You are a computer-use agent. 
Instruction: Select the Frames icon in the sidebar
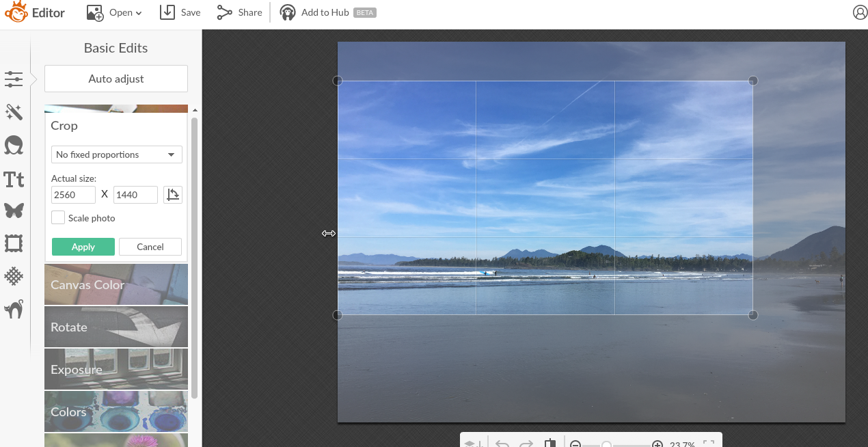click(x=14, y=243)
